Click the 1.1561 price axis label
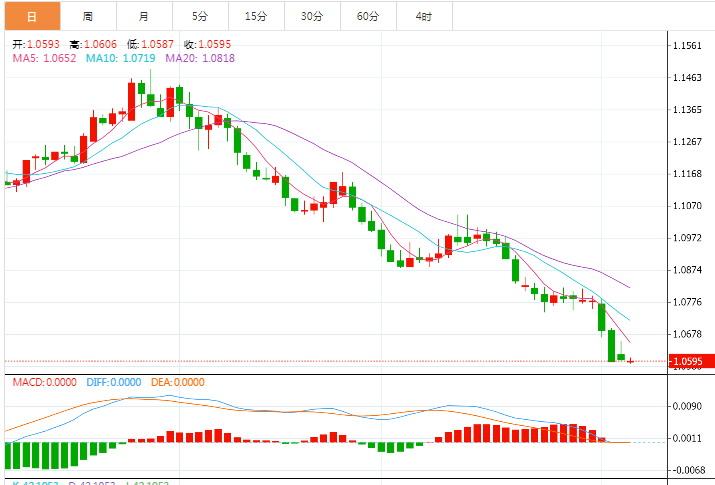715x485 pixels. (x=688, y=45)
